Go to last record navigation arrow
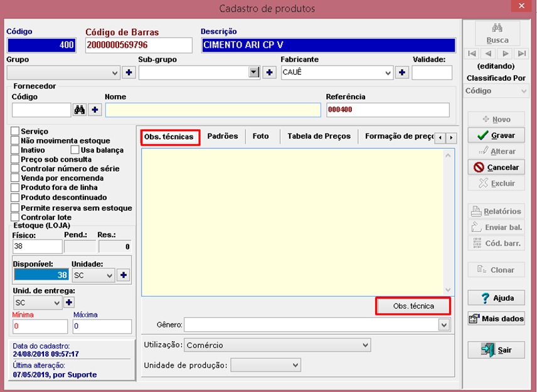The width and height of the screenshot is (537, 392). click(x=521, y=53)
